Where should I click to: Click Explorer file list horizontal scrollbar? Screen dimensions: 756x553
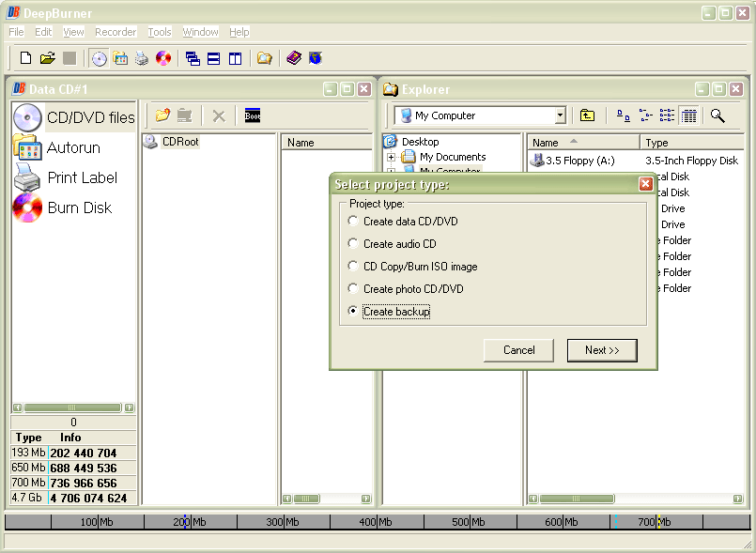577,499
